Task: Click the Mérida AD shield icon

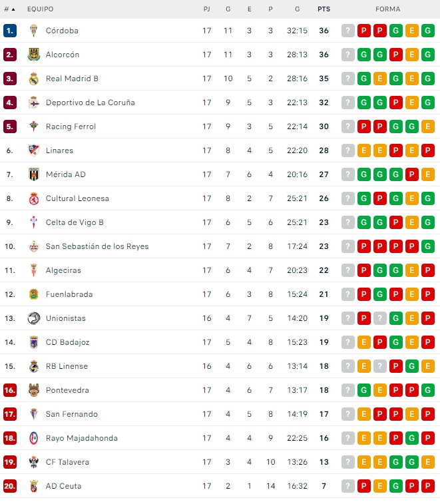Action: (x=34, y=174)
